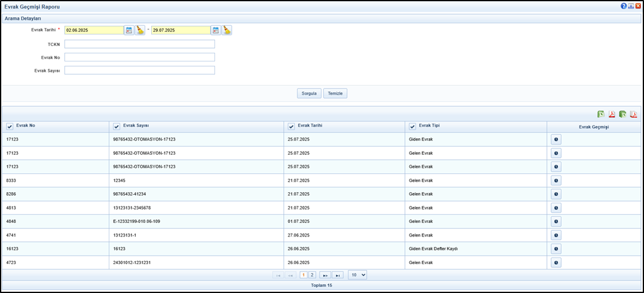View document history for Evrak No 4723
Screen dimensions: 644x293
tap(556, 263)
